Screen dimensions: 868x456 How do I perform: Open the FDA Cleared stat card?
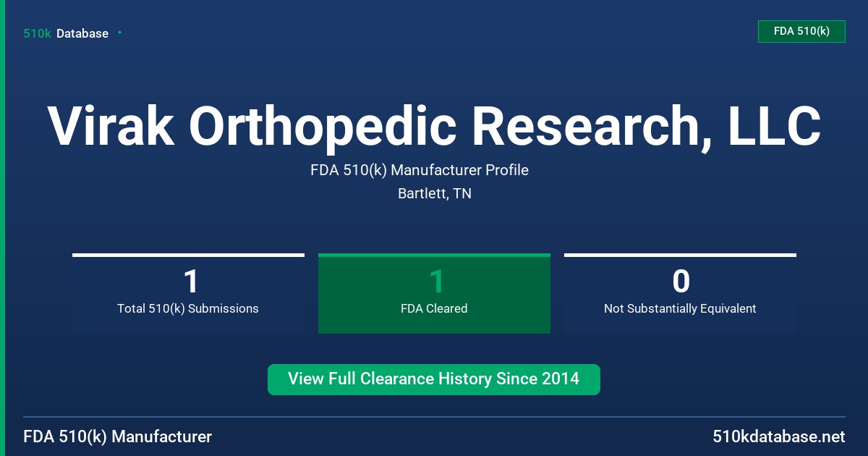pyautogui.click(x=434, y=293)
